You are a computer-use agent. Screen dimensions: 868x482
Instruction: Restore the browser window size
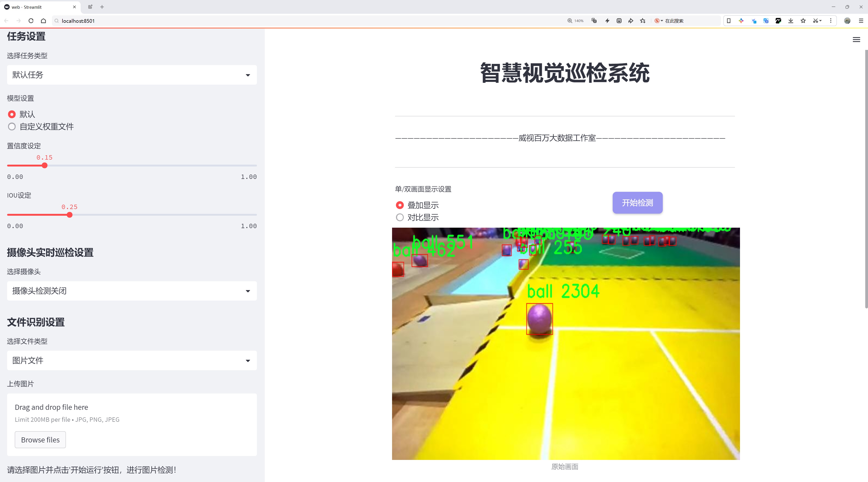pyautogui.click(x=847, y=7)
